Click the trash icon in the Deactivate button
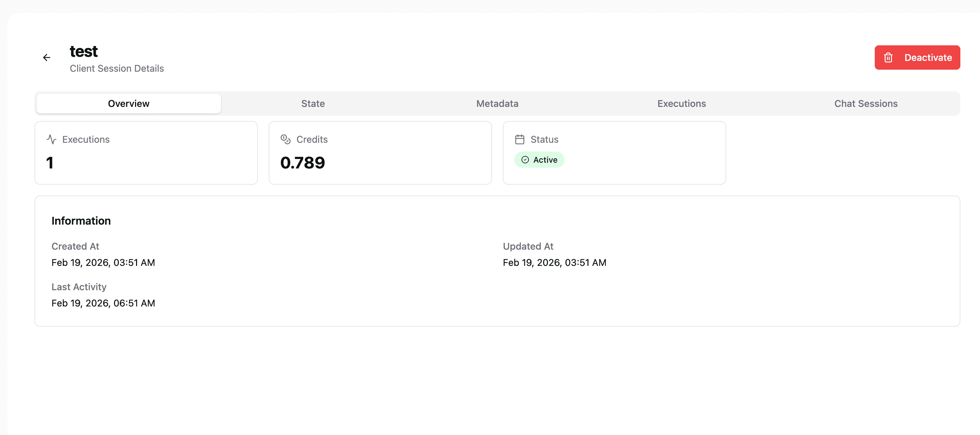 [x=888, y=58]
